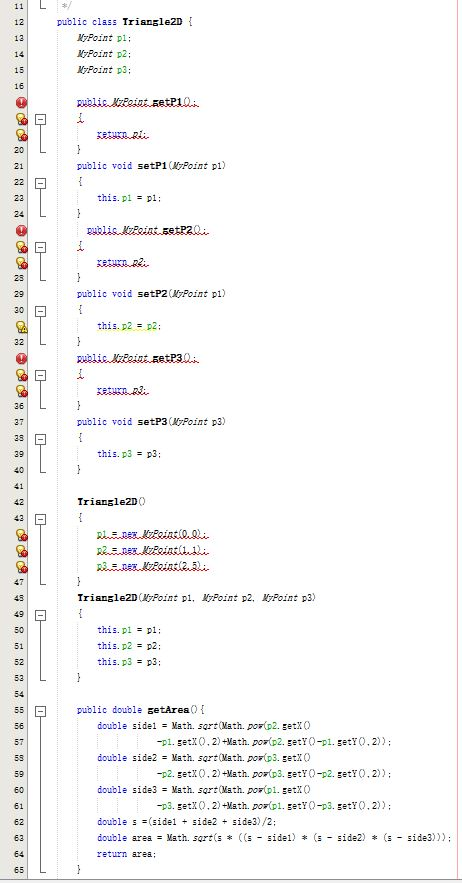Viewport: 462px width, 883px height.
Task: Collapse the setP2 method body fold
Action: pos(41,311)
